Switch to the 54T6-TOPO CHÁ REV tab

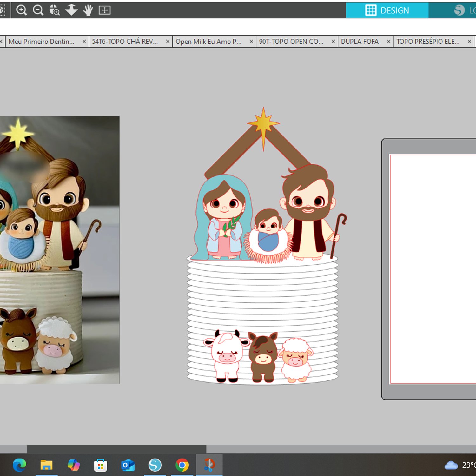(x=125, y=42)
